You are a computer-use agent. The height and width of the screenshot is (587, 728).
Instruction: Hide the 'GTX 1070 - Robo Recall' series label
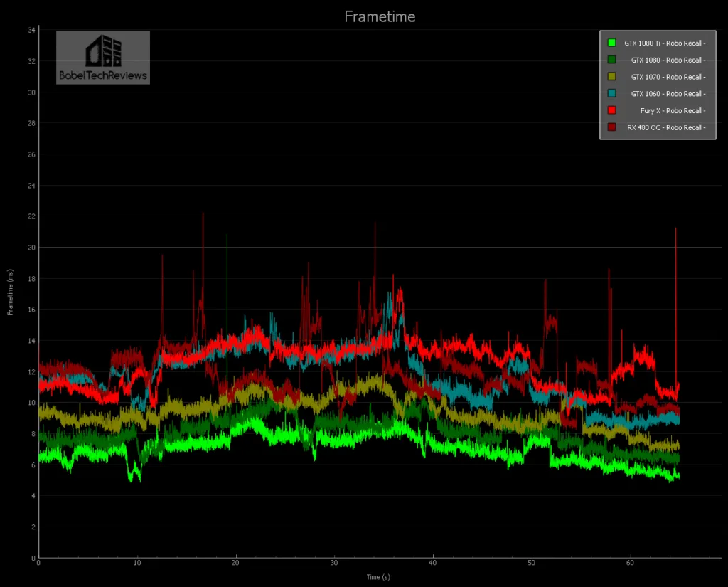coord(668,77)
